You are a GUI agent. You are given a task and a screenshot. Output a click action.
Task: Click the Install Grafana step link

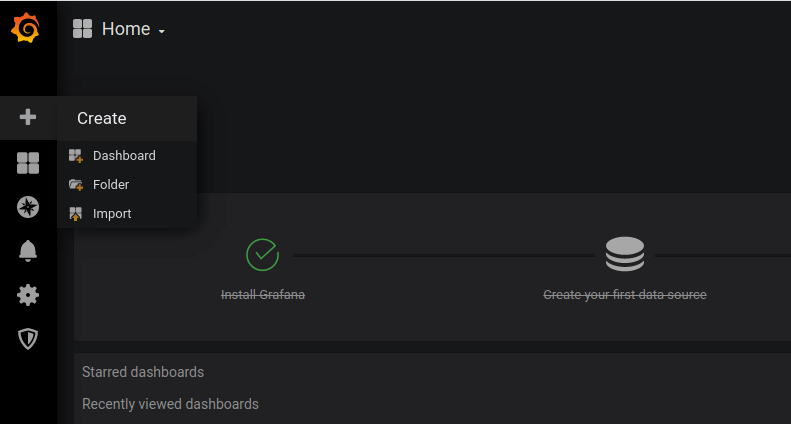pyautogui.click(x=263, y=294)
